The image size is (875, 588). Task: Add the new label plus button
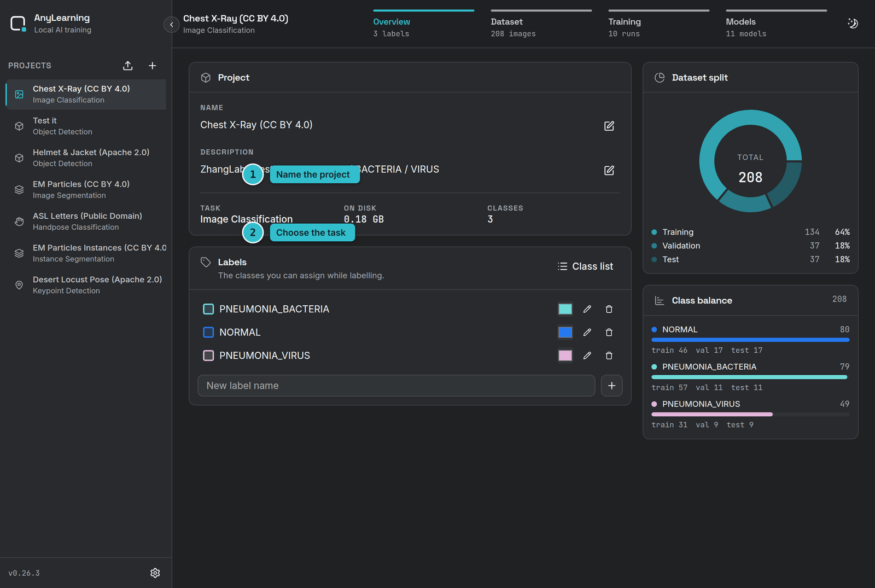click(x=612, y=386)
